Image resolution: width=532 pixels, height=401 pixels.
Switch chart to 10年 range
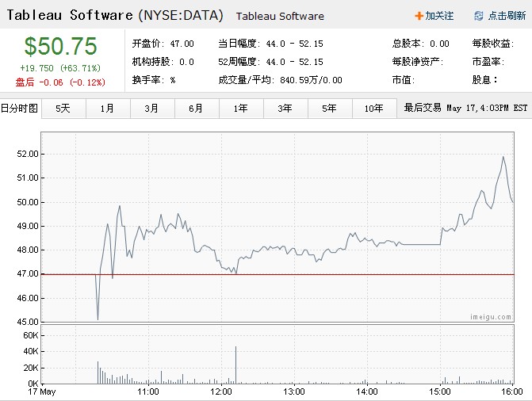(374, 109)
